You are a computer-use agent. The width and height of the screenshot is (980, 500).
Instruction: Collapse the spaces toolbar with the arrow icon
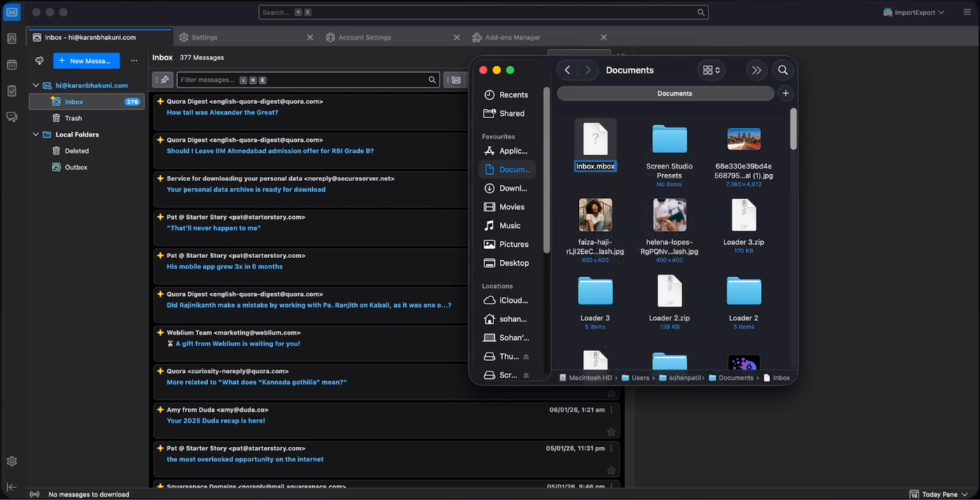[12, 487]
